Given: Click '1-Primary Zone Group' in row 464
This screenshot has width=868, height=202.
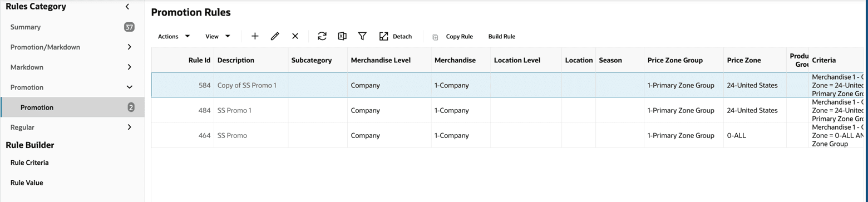Looking at the screenshot, I should coord(681,136).
